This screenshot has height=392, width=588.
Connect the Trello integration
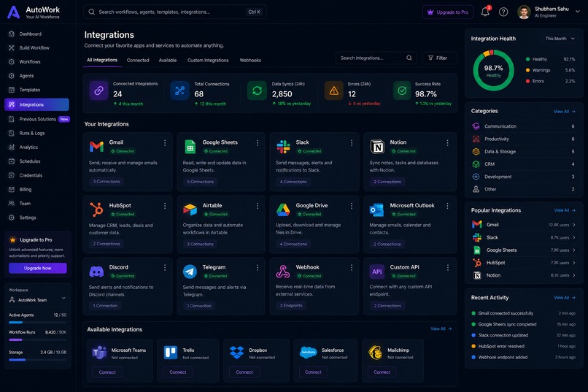[178, 372]
